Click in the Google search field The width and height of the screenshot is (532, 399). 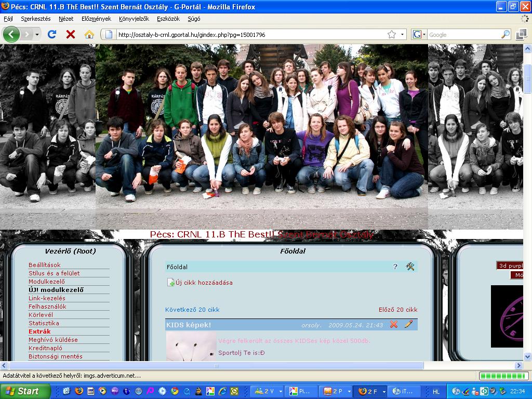[464, 35]
